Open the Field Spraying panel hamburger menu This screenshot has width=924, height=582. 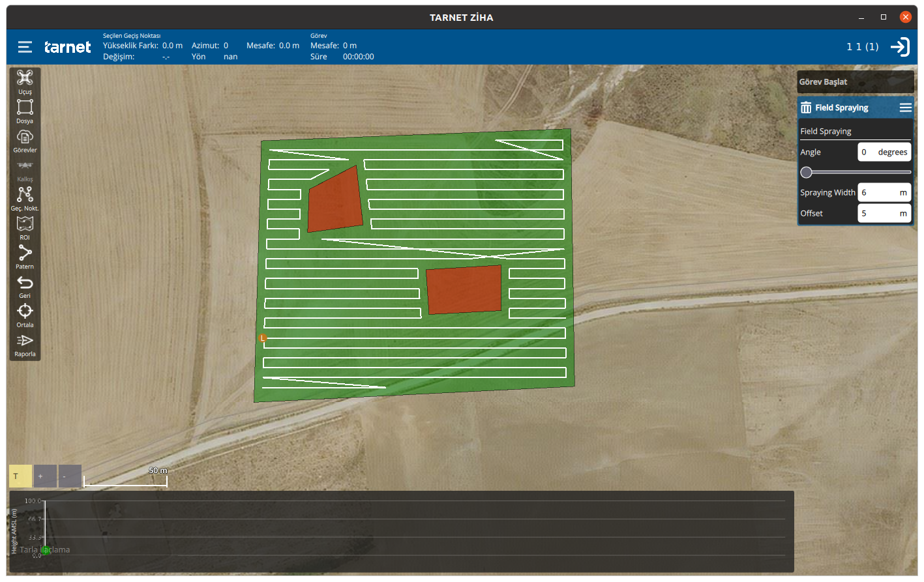(x=906, y=108)
